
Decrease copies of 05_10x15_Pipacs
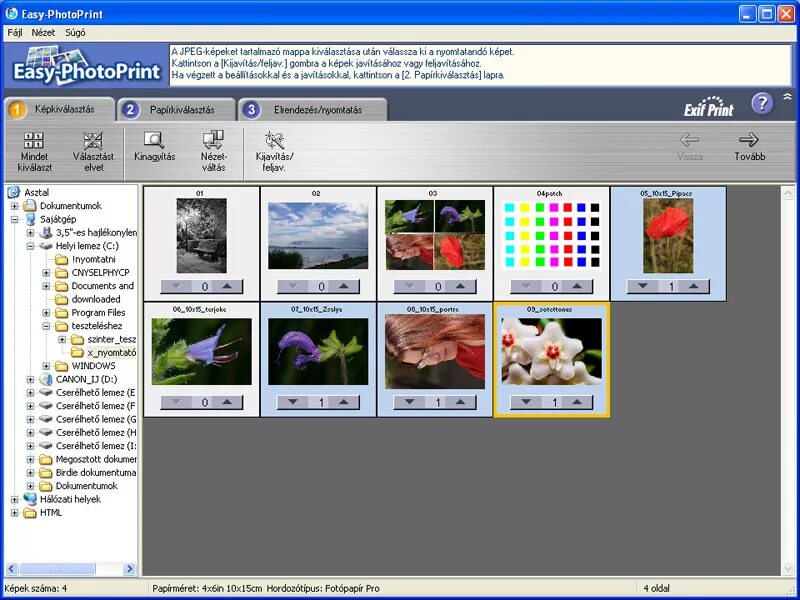pyautogui.click(x=643, y=286)
